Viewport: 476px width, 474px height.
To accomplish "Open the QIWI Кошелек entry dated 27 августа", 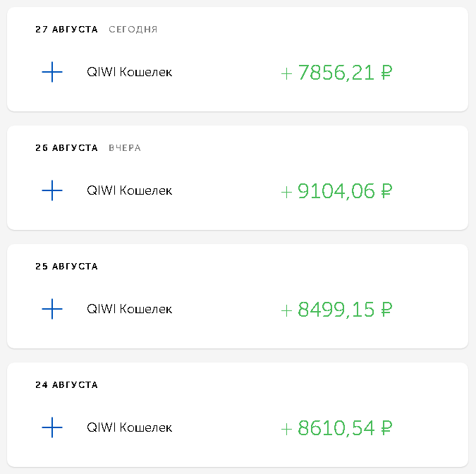I will tap(129, 72).
